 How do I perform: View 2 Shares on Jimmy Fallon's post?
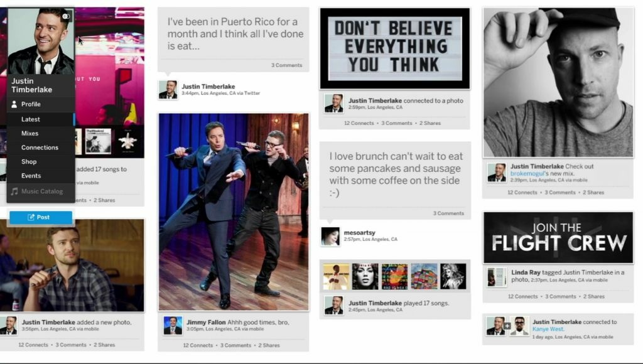(269, 346)
